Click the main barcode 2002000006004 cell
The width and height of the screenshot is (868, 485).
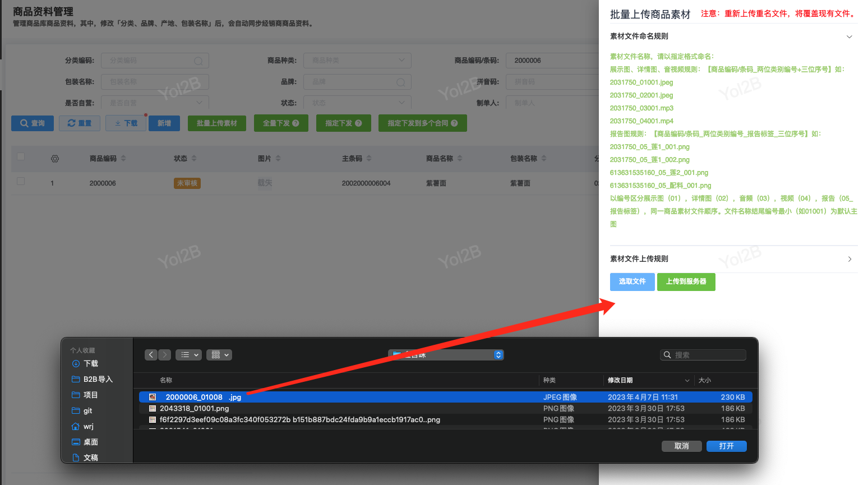click(x=366, y=183)
